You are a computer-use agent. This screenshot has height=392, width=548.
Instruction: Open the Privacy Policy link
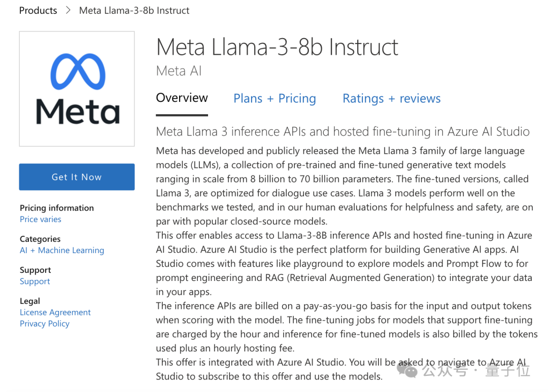click(x=45, y=324)
